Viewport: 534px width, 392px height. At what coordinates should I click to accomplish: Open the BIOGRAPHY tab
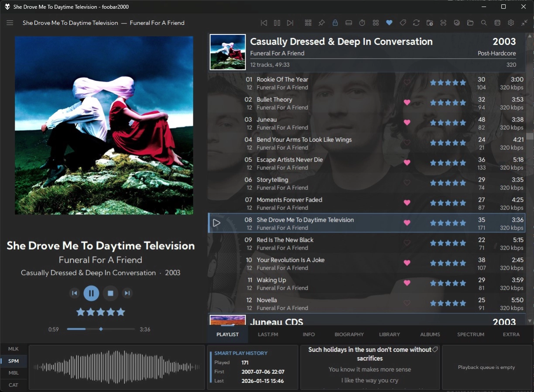349,334
